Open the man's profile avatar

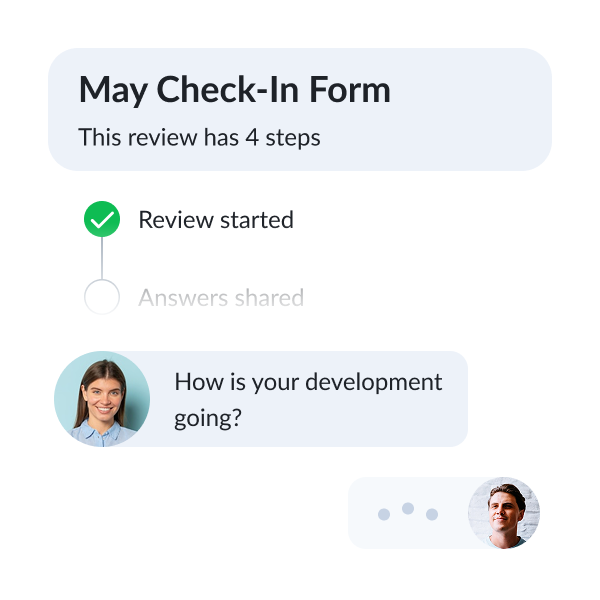504,513
